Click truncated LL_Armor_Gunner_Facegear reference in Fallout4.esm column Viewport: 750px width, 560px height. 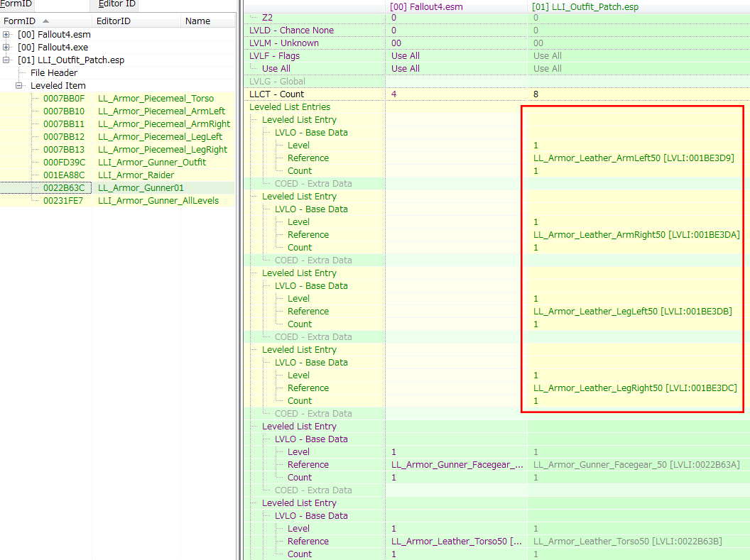[x=457, y=465]
